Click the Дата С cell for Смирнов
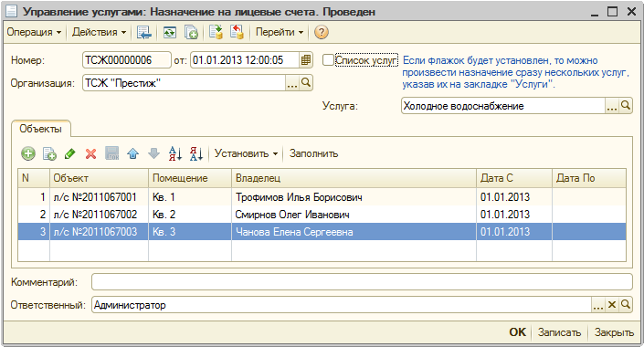Viewport: 644px width, 347px height. pos(514,215)
